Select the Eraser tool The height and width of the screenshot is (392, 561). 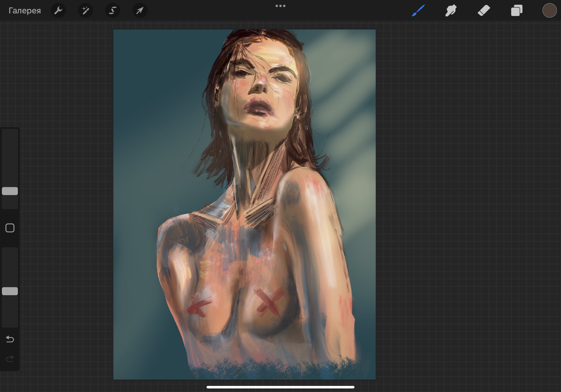[x=484, y=11]
